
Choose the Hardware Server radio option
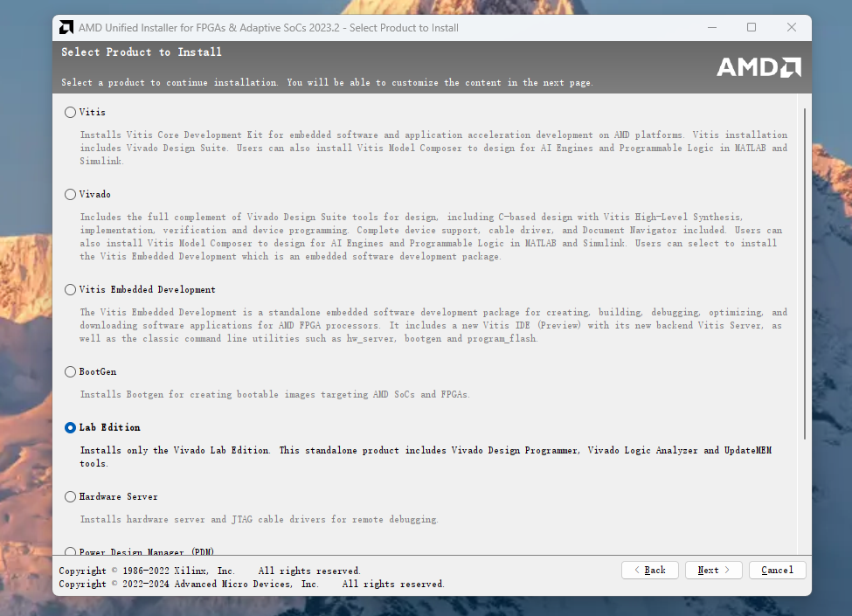(70, 497)
